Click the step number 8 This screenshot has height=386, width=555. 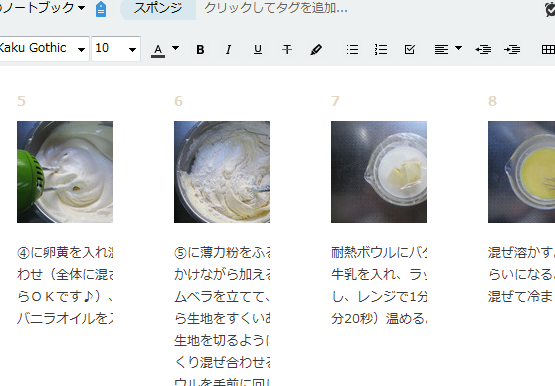492,101
